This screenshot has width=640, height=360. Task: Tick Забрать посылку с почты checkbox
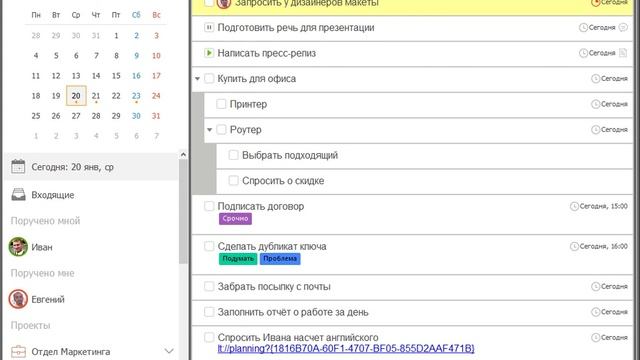pyautogui.click(x=209, y=286)
